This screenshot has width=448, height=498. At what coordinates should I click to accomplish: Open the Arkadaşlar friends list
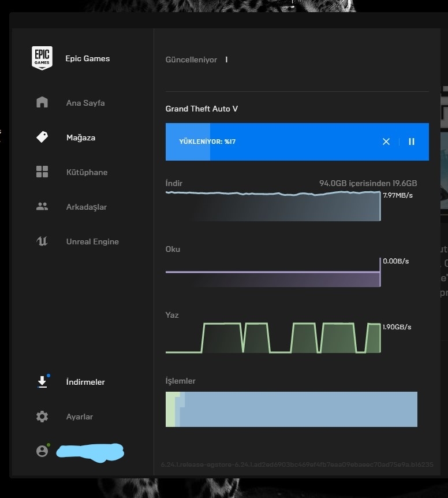tap(86, 207)
